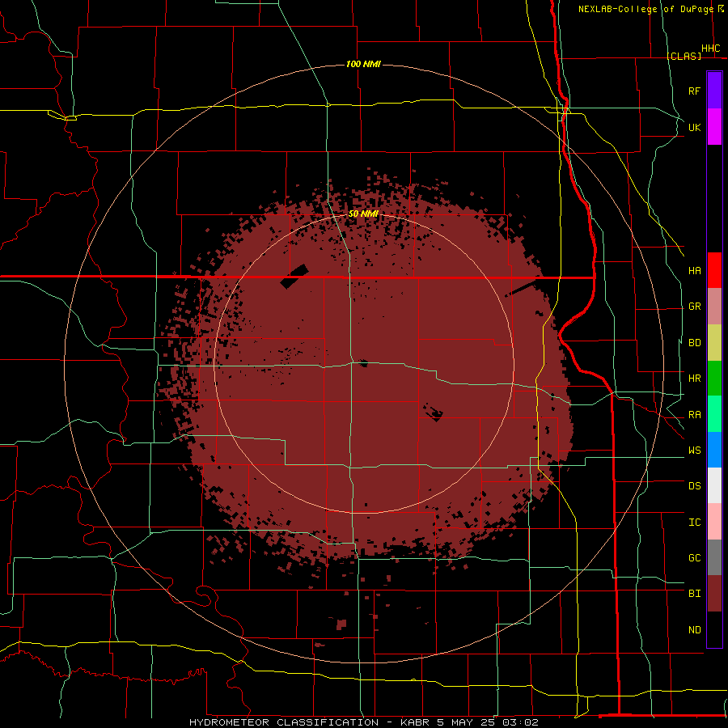Click the BD legend label
This screenshot has width=728, height=728.
[x=695, y=343]
